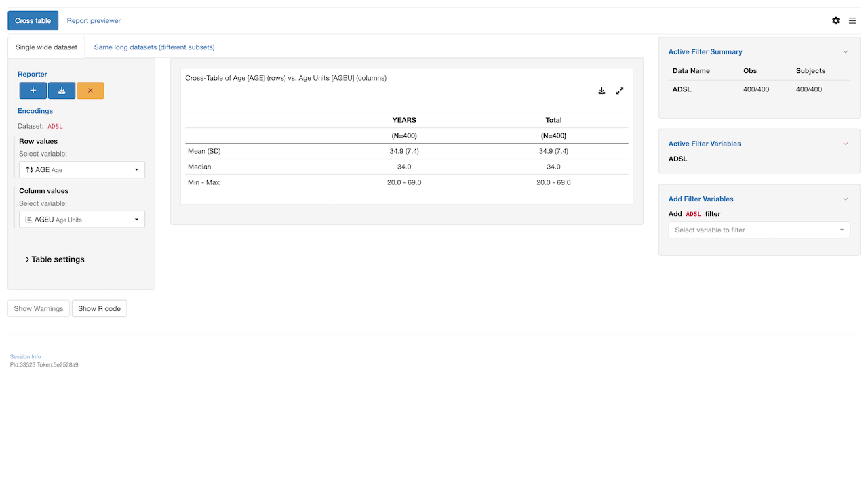
Task: Open the settings gear icon
Action: click(x=835, y=21)
